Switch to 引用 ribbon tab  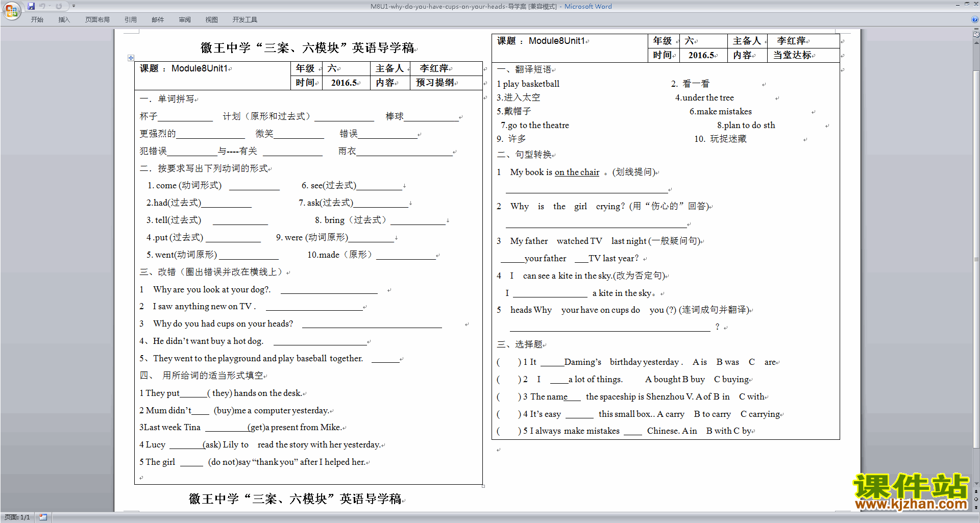click(x=131, y=20)
